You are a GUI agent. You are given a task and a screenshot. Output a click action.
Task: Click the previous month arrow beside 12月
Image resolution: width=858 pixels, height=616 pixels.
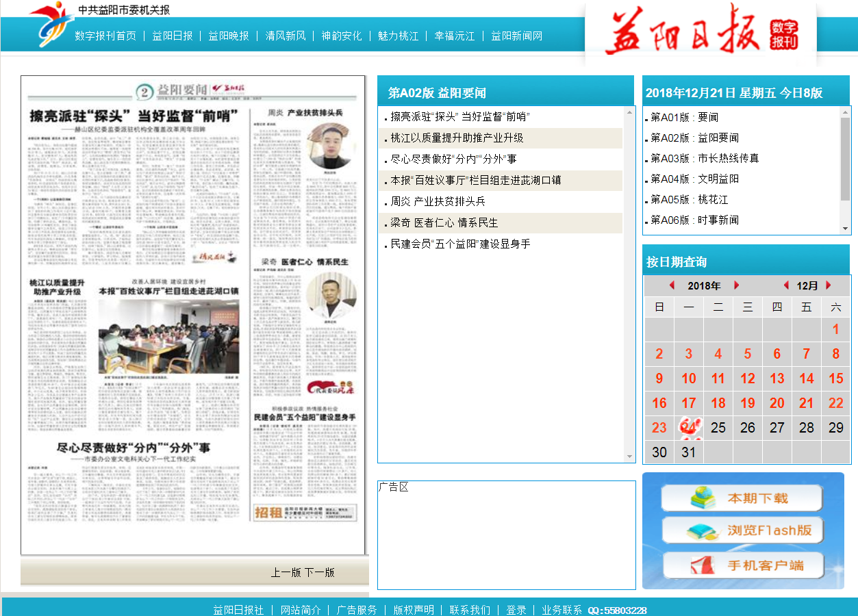point(786,285)
